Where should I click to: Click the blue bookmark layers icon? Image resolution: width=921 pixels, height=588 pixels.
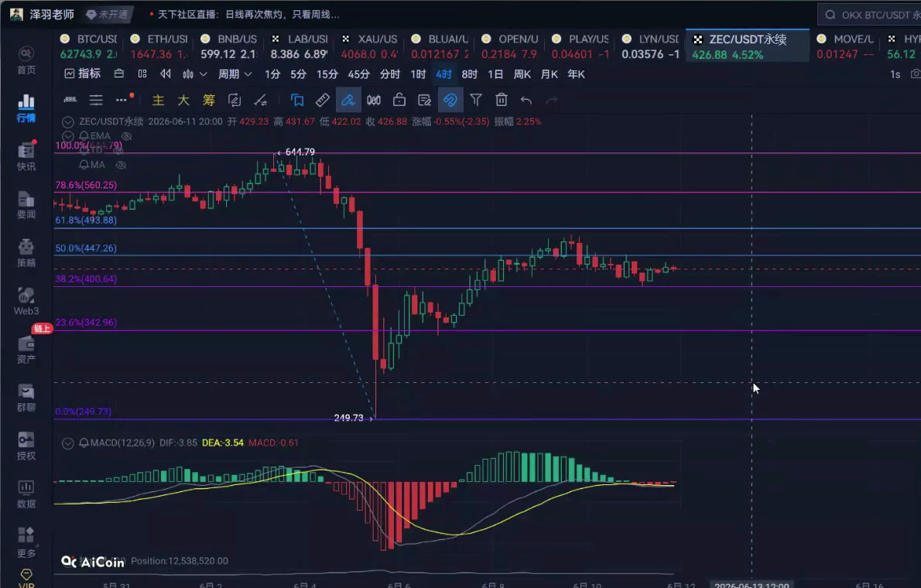point(297,100)
